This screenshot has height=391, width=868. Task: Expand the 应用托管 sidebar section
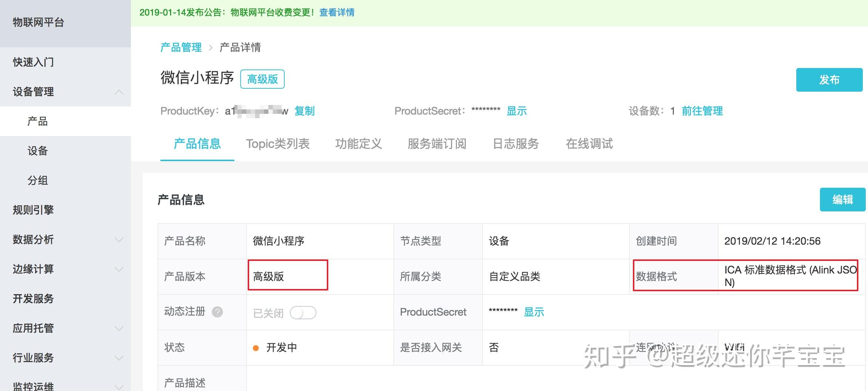click(119, 328)
